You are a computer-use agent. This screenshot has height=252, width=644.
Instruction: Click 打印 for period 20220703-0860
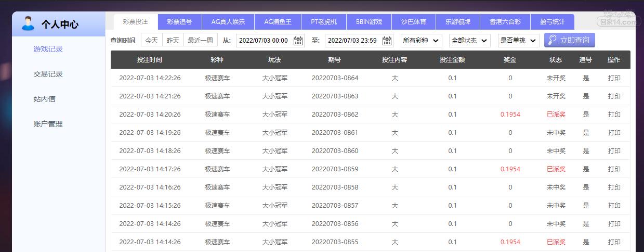(614, 151)
